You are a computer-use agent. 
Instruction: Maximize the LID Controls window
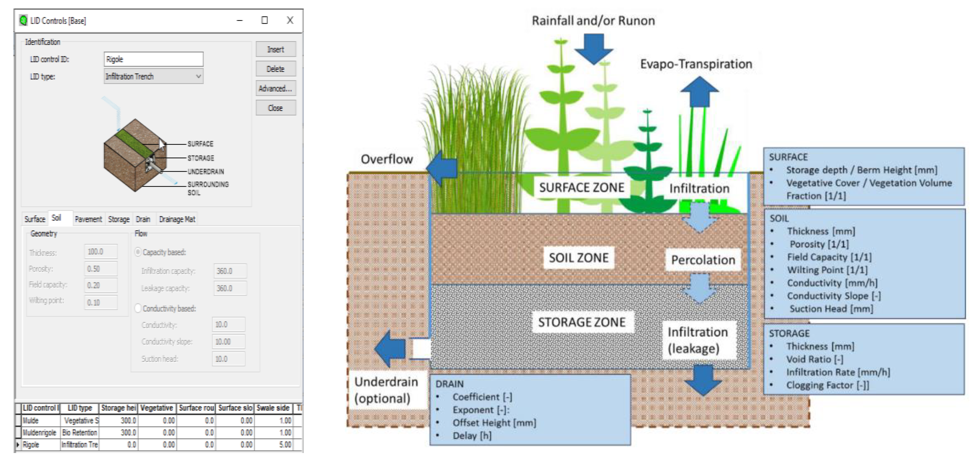(264, 20)
